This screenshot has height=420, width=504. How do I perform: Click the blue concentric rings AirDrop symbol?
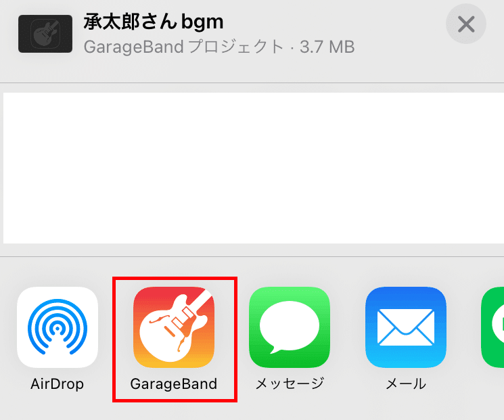pyautogui.click(x=58, y=327)
